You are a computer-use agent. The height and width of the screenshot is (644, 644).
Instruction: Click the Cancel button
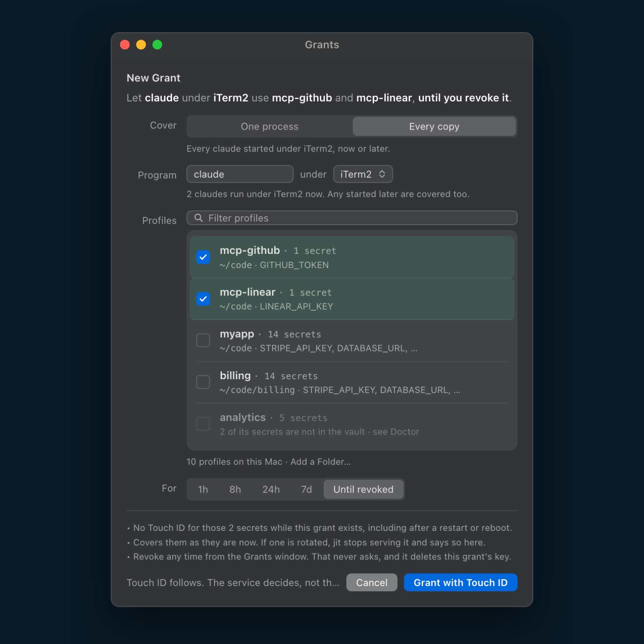click(372, 582)
